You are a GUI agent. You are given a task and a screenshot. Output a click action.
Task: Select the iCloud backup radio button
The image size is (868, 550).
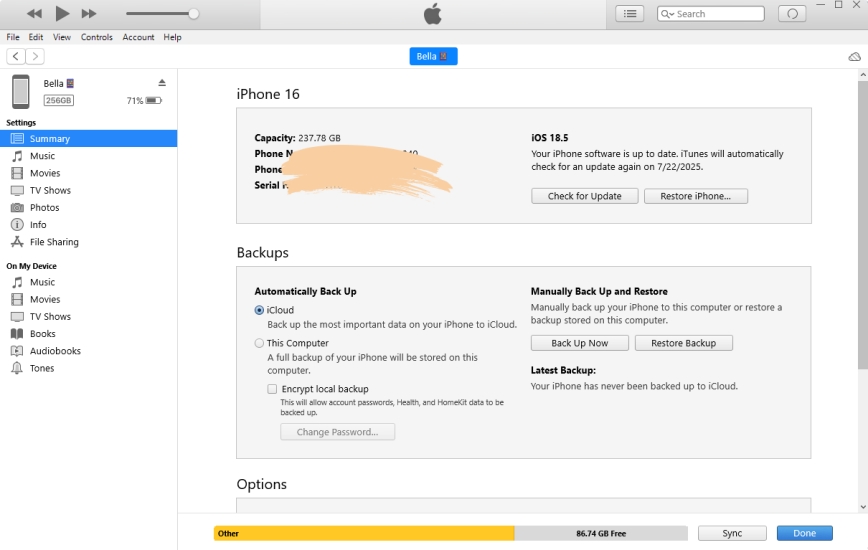[x=260, y=310]
